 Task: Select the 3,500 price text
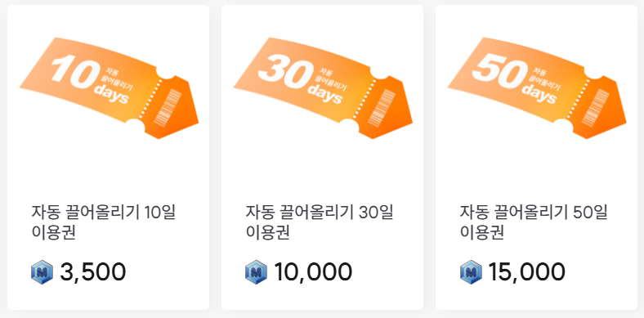[x=93, y=272]
